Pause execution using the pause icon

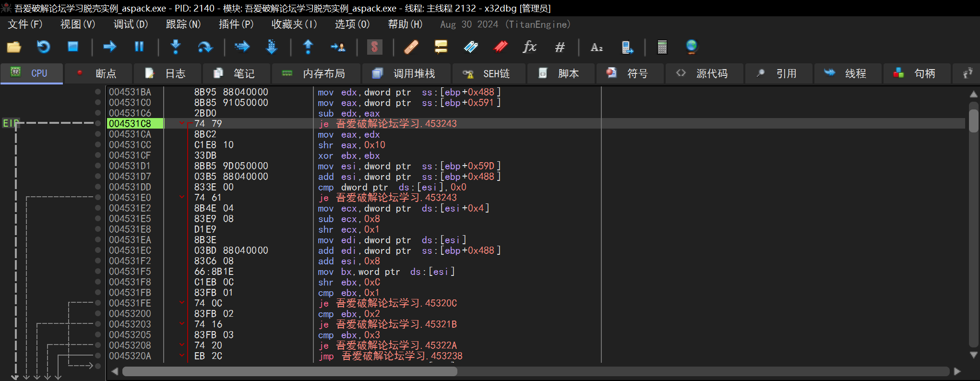(x=139, y=47)
